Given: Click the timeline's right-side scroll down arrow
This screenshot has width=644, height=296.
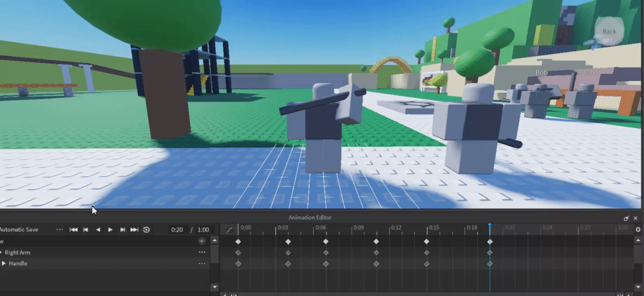Looking at the screenshot, I should click(638, 286).
